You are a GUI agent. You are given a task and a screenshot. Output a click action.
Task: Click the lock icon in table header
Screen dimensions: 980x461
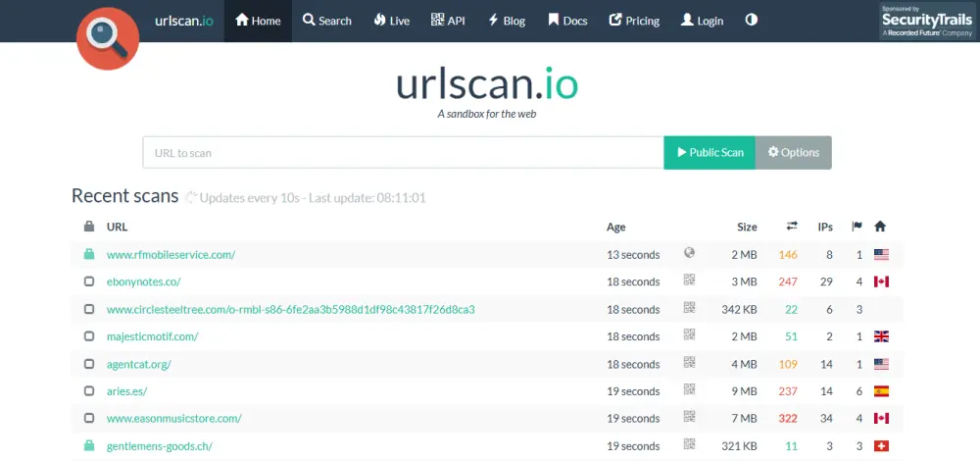(x=89, y=227)
